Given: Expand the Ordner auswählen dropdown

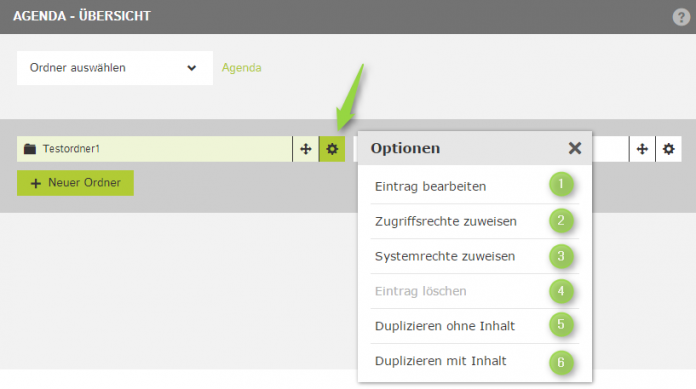Looking at the screenshot, I should pos(115,68).
